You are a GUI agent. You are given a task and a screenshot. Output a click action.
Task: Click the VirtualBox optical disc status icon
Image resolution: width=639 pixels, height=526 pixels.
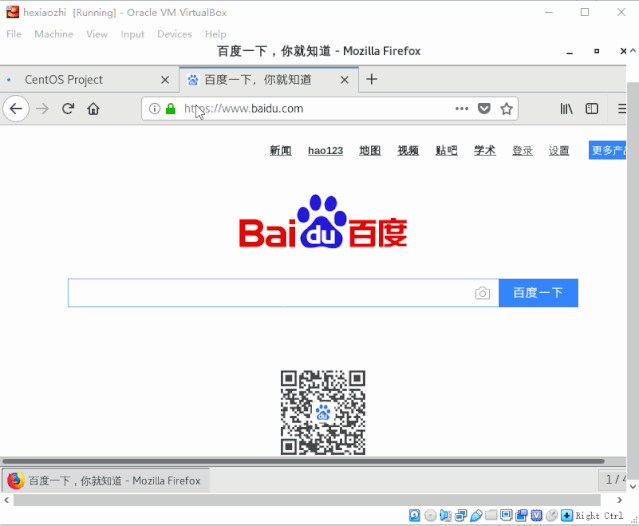(430, 515)
